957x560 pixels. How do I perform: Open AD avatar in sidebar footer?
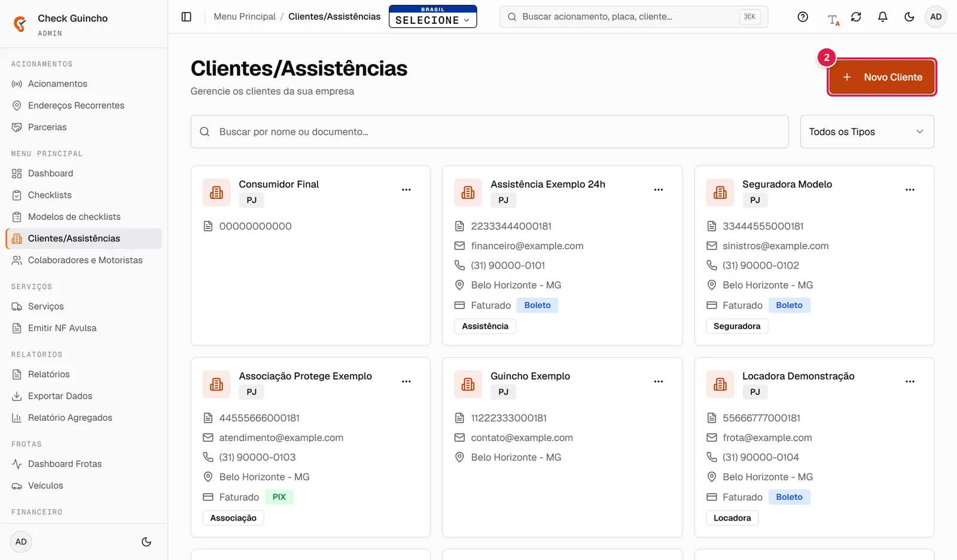click(x=21, y=542)
